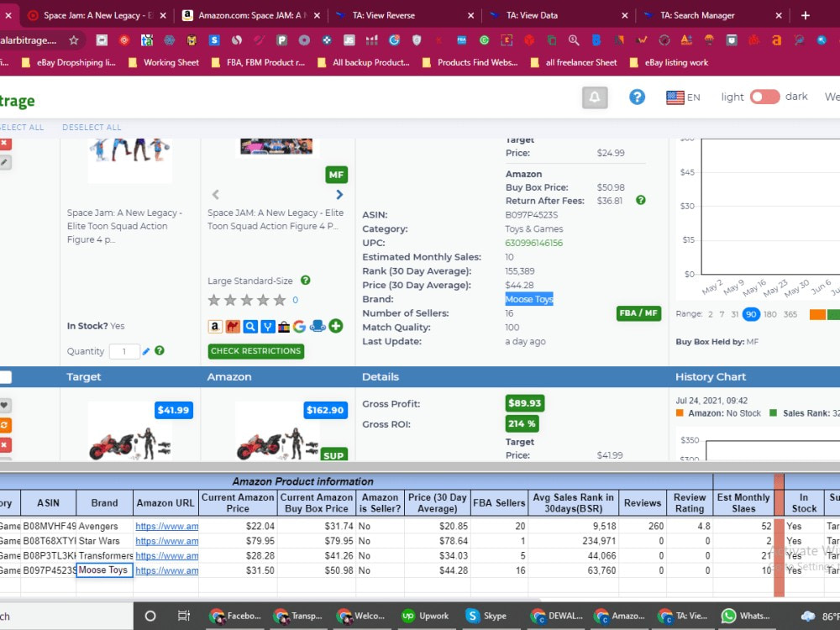The image size is (840, 630).
Task: Show the next Amazon match with the right arrow
Action: pos(339,195)
